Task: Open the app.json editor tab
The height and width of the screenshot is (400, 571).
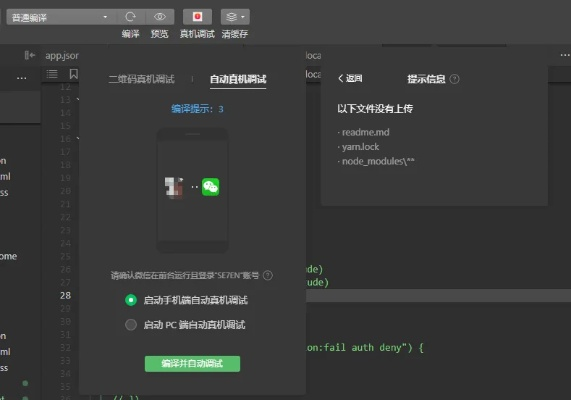Action: point(62,56)
